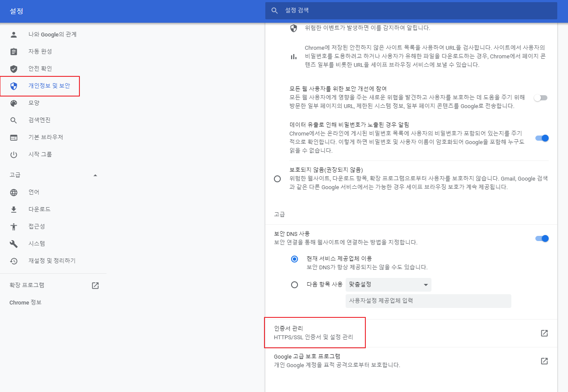Enable 모든 웹 사용자를 위한 보안 개선 toggle

tap(541, 98)
